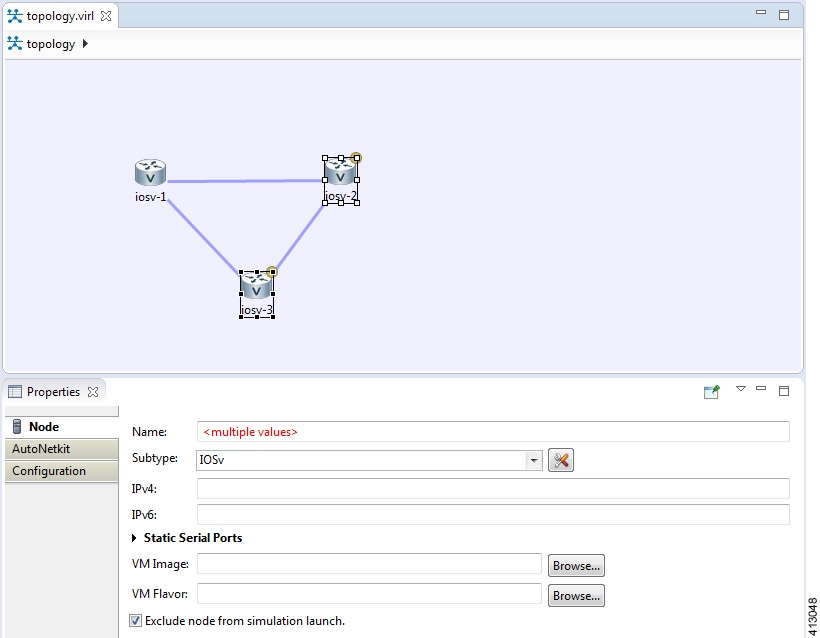Select the iosv-1 router node
The height and width of the screenshot is (638, 820).
pyautogui.click(x=150, y=172)
